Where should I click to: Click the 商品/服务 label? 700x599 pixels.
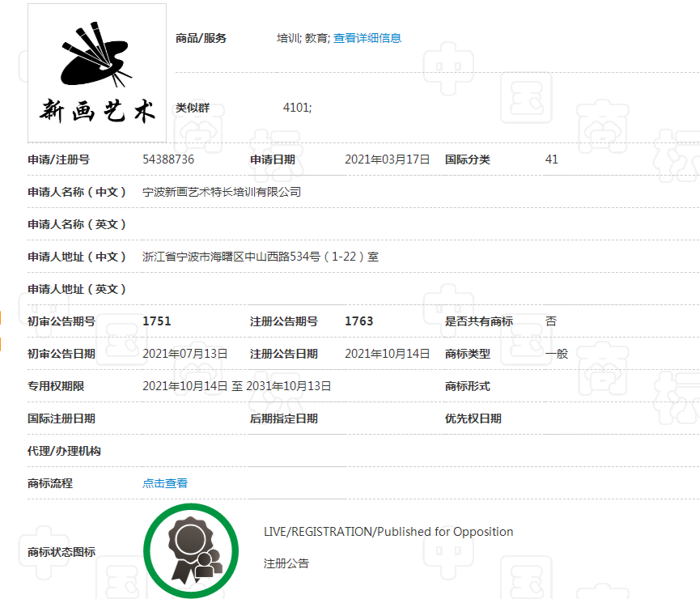(x=201, y=38)
